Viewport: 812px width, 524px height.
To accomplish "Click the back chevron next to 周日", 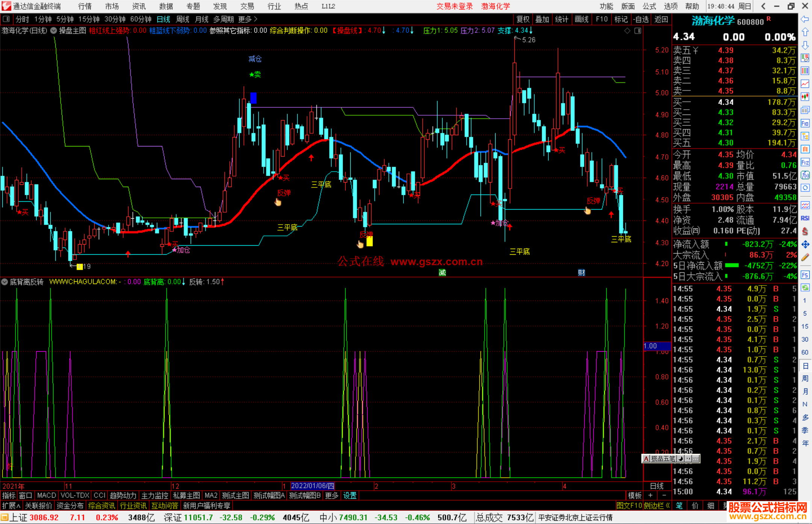I will [763, 6].
